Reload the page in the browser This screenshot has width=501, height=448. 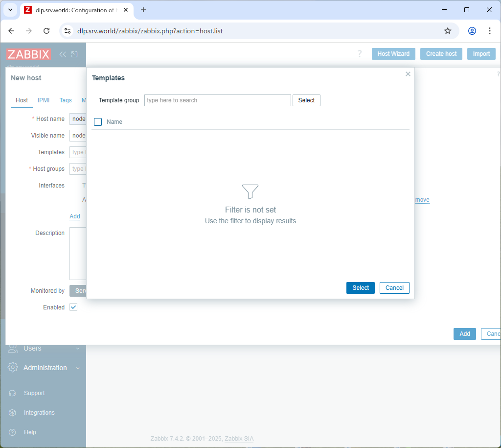pos(46,31)
